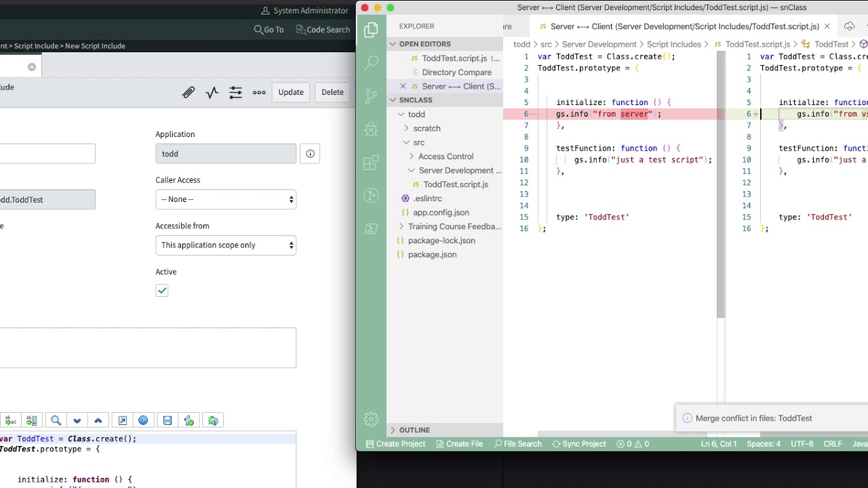Viewport: 868px width, 488px height.
Task: Open Source Control view in activity bar
Action: pos(371,96)
